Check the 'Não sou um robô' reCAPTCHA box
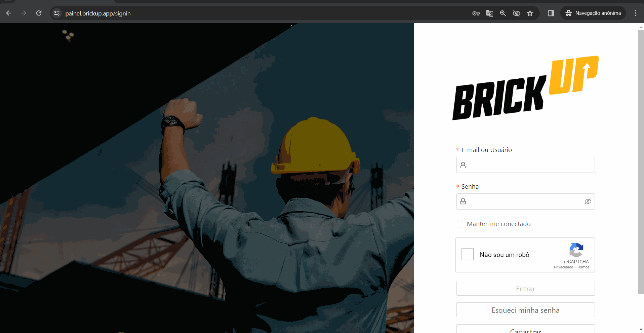Image resolution: width=644 pixels, height=333 pixels. coord(468,254)
